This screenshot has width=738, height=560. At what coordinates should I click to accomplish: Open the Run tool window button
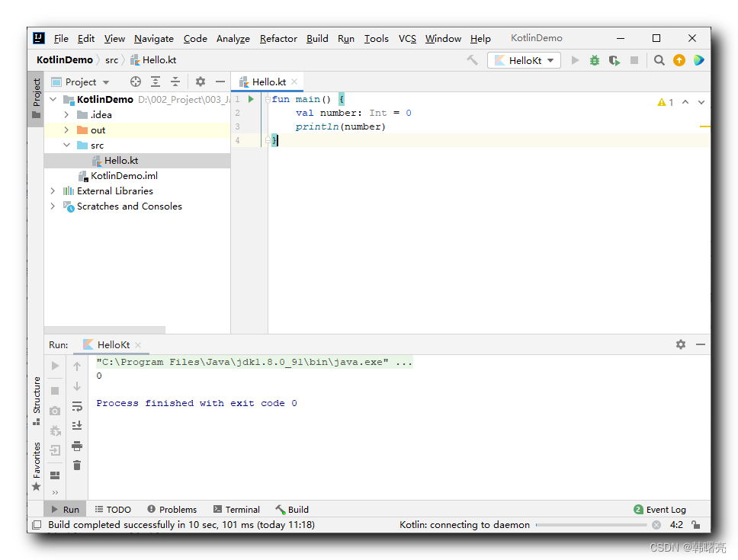66,510
